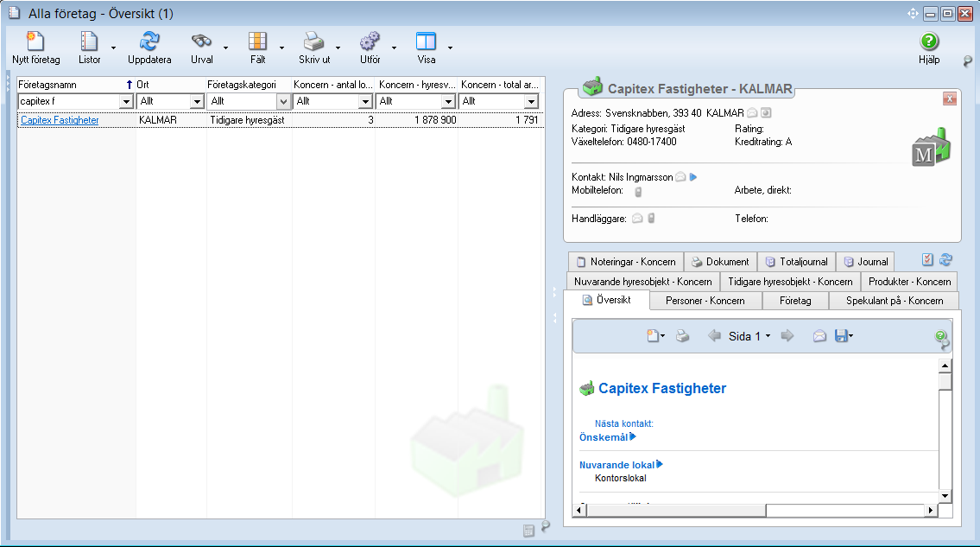The height and width of the screenshot is (547, 980).
Task: Open the Koncern - hyresv... filter dropdown
Action: (449, 101)
